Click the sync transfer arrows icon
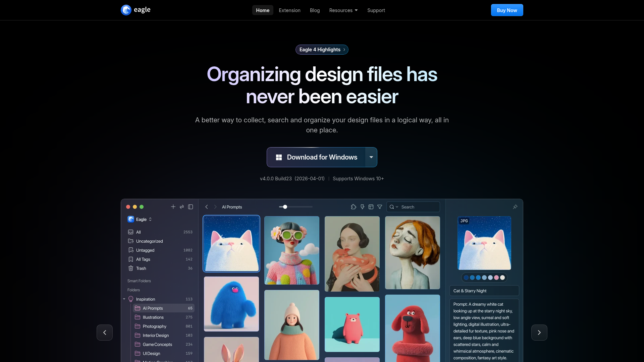 click(181, 207)
